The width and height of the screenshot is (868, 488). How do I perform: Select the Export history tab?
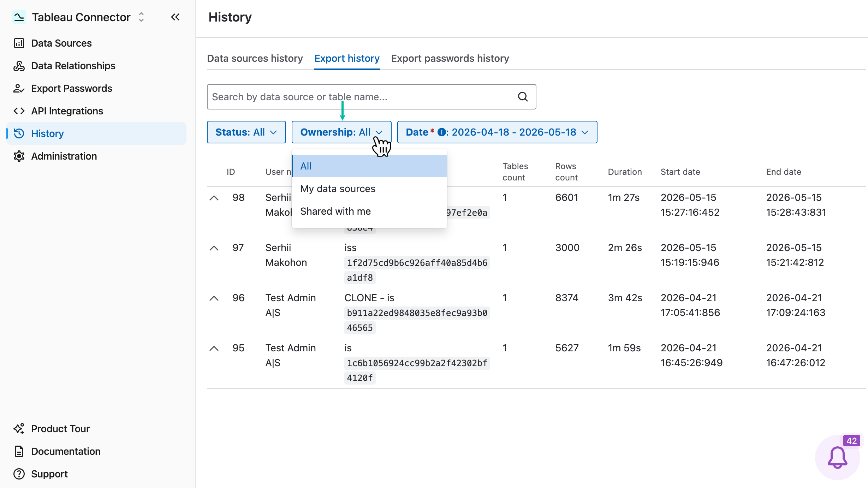(347, 58)
